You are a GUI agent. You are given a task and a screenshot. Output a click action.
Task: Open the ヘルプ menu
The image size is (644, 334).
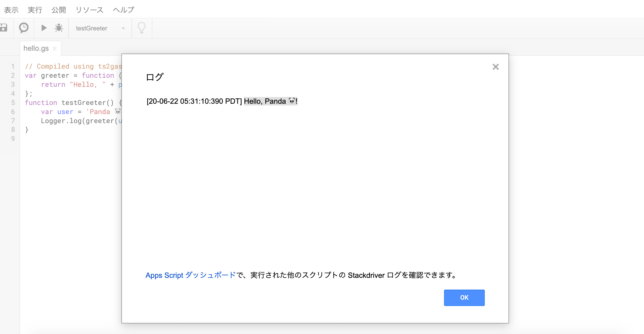point(123,10)
